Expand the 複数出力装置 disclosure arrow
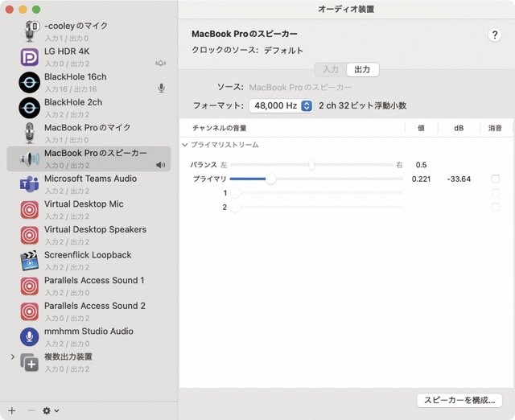The width and height of the screenshot is (515, 420). coord(13,356)
